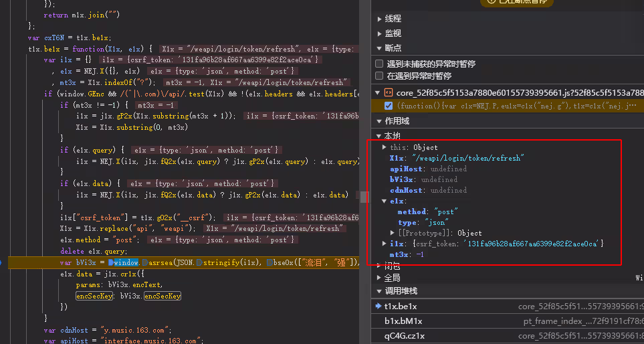This screenshot has width=644, height=344.
Task: Click the breakpoint marker in the line gutter
Action: [3, 263]
